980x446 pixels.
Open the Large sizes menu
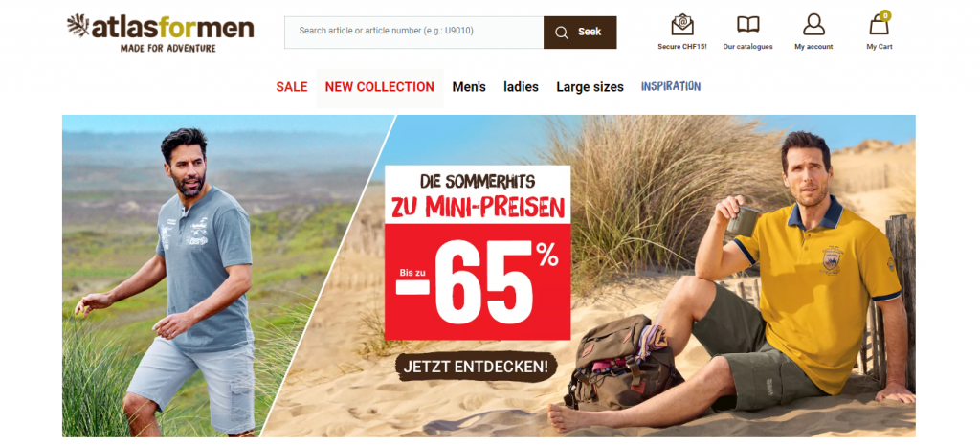(x=590, y=87)
